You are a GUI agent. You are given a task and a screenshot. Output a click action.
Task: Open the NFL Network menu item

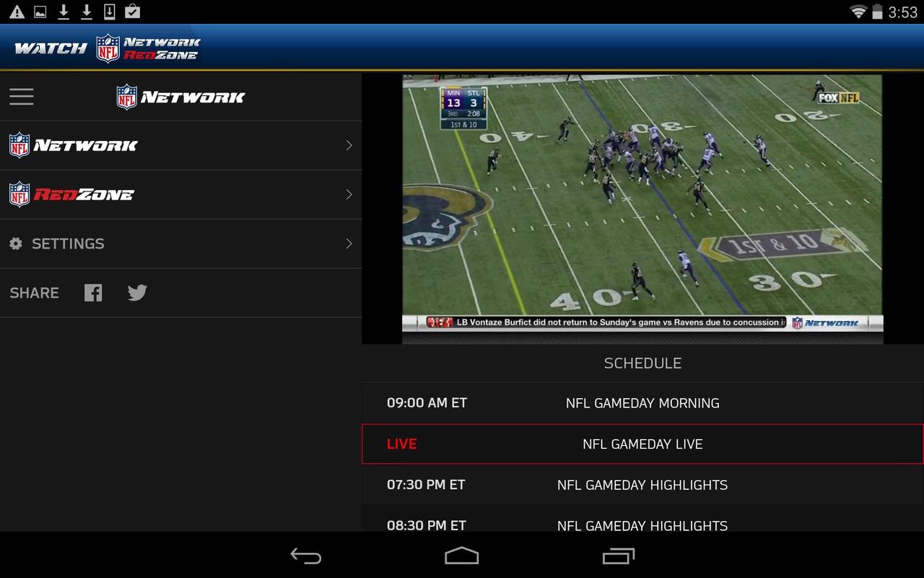point(180,145)
